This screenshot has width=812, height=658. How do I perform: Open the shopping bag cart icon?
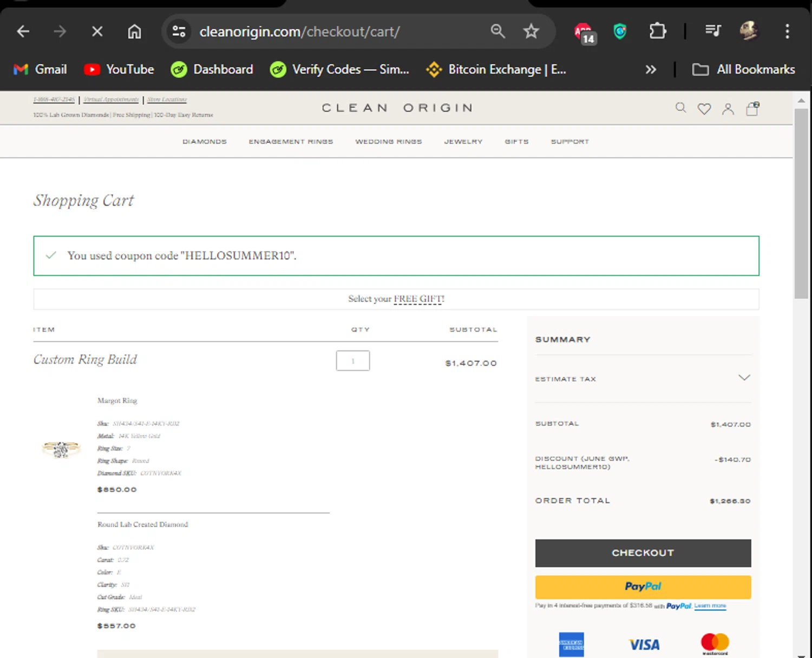(x=752, y=109)
